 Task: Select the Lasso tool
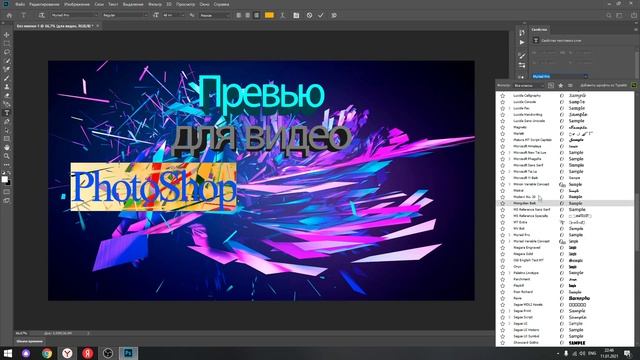click(7, 52)
